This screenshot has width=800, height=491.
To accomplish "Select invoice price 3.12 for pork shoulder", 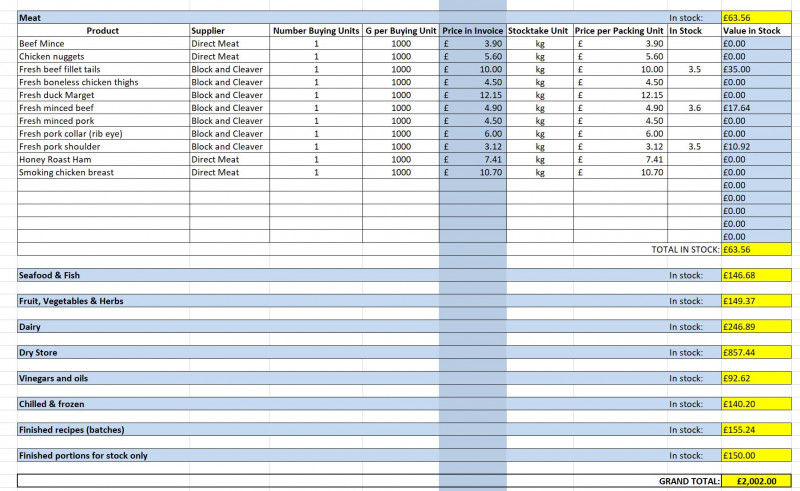I will pyautogui.click(x=472, y=146).
